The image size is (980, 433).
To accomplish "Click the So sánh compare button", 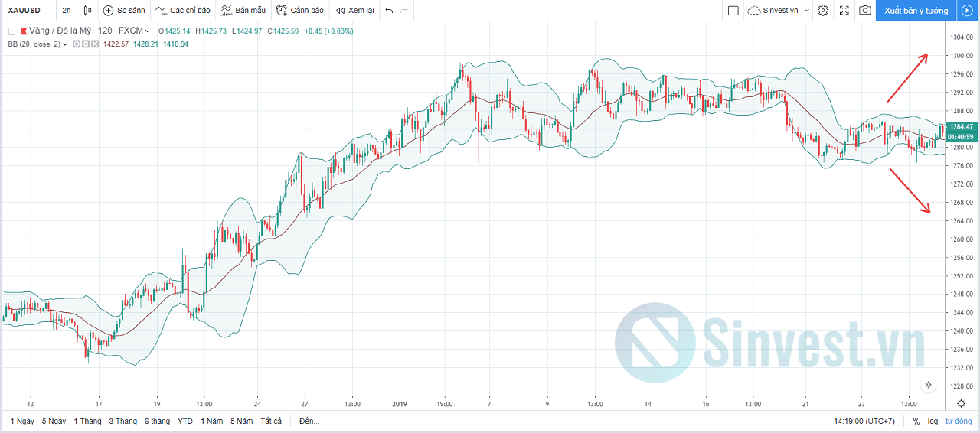I will click(x=124, y=11).
